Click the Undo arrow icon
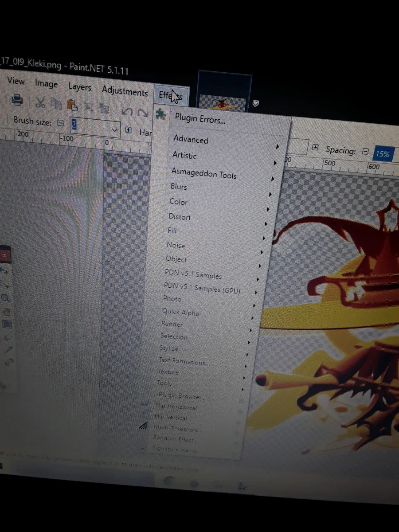Viewport: 399px width, 532px height. click(x=127, y=112)
